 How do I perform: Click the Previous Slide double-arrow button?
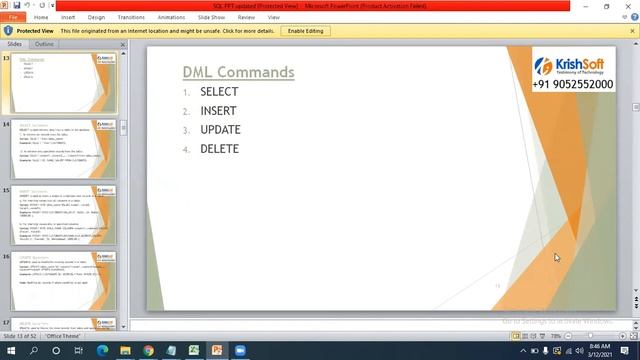(x=636, y=300)
